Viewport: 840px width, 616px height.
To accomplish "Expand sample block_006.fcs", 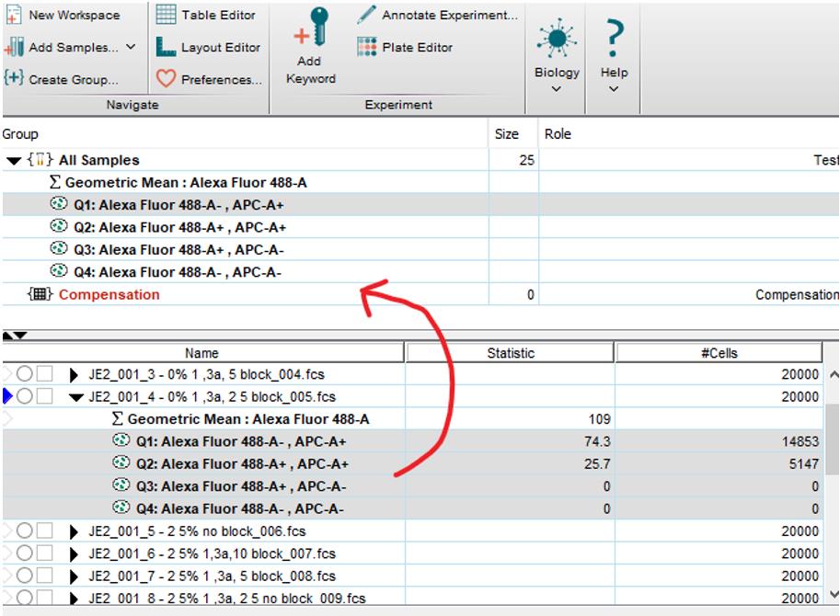I will click(74, 531).
